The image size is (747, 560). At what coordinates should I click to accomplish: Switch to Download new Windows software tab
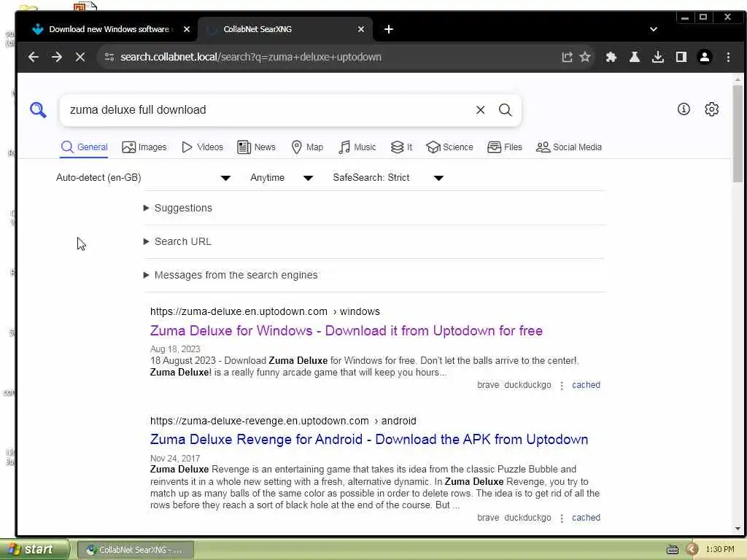pos(109,29)
